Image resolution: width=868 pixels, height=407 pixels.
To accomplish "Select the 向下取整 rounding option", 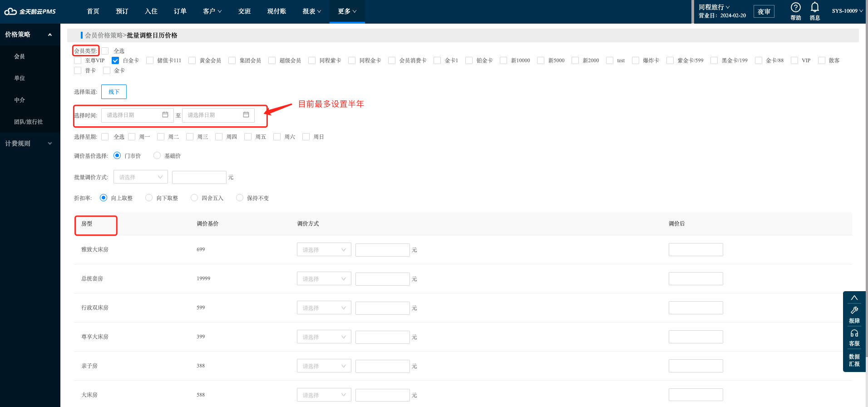I will (149, 198).
